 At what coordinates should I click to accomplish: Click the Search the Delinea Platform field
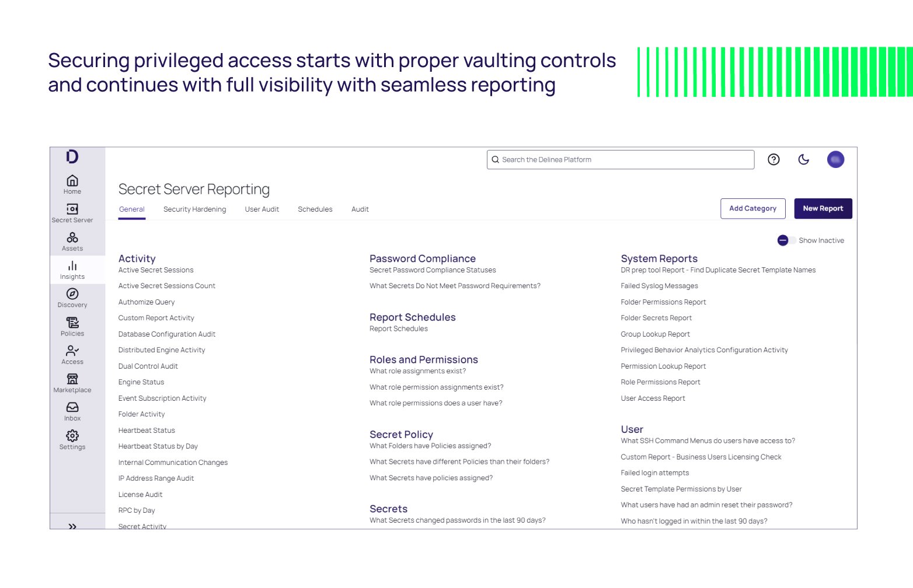click(620, 159)
